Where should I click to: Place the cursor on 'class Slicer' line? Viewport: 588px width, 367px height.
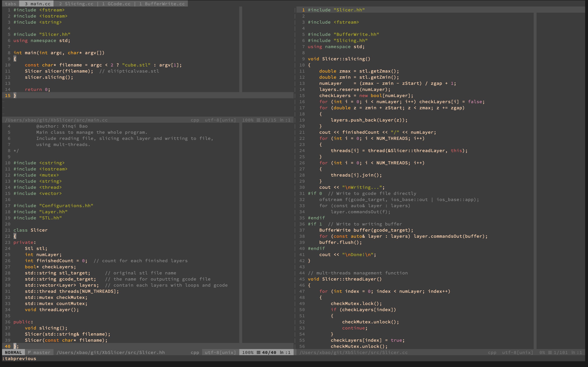click(31, 230)
